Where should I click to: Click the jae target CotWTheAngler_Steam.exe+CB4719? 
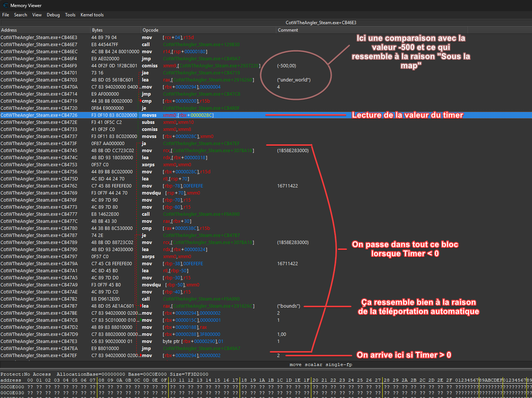click(202, 73)
